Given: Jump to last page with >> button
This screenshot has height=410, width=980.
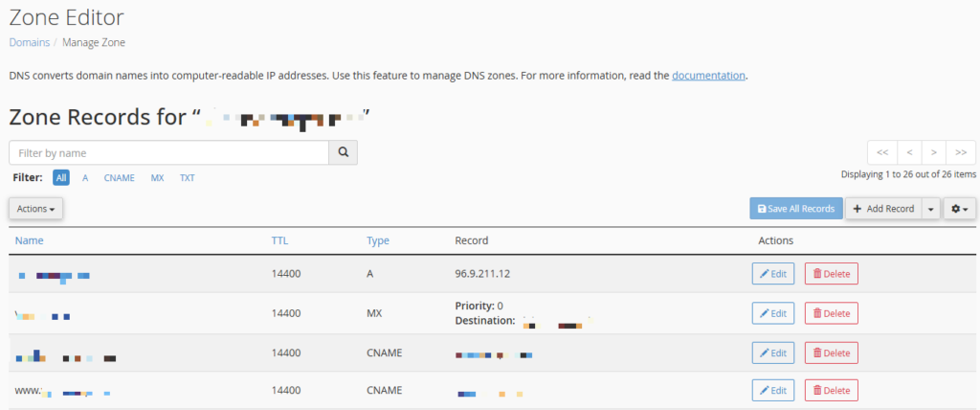Looking at the screenshot, I should [x=961, y=152].
